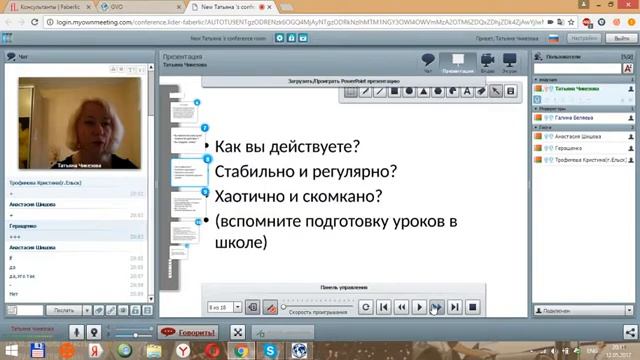Viewport: 640px width, 360px height.
Task: Select the triangle shape tool
Action: point(423,91)
